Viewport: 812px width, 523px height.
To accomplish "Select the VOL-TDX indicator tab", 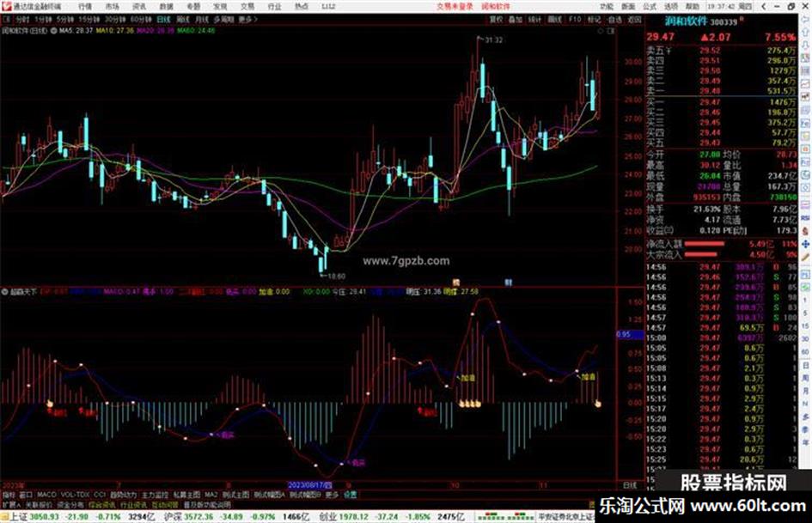I will tap(76, 495).
